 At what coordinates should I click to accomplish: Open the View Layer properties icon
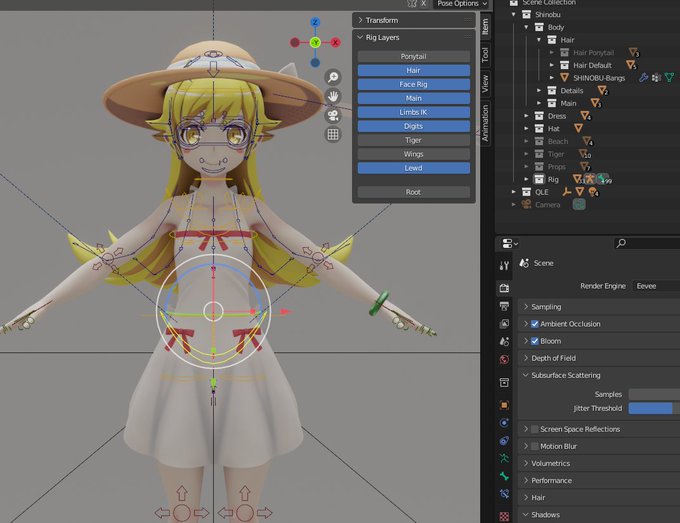(x=504, y=324)
